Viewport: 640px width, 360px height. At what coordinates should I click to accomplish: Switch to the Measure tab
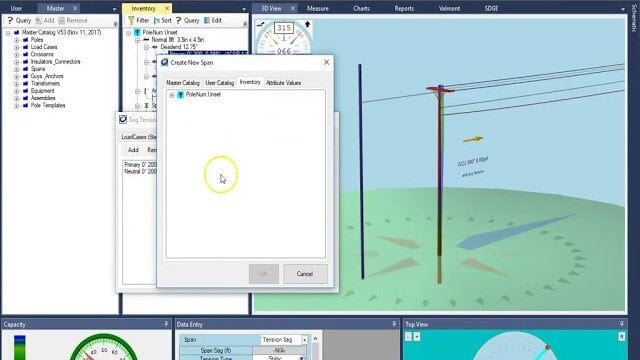tap(318, 8)
